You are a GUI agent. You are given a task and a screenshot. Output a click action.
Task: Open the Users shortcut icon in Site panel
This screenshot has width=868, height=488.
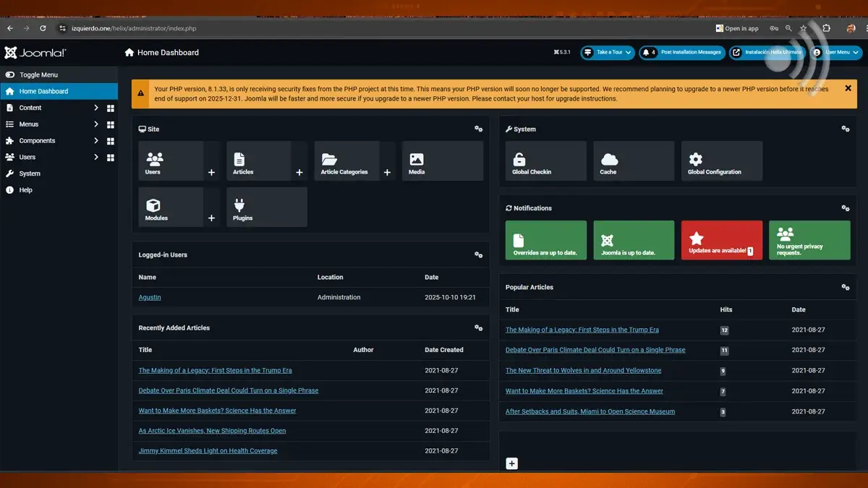click(153, 160)
